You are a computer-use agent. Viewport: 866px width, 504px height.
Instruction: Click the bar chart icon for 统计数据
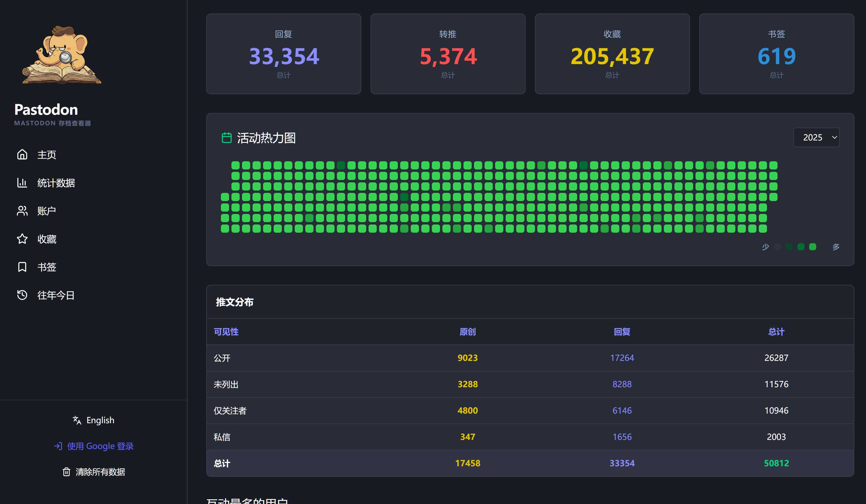click(22, 183)
